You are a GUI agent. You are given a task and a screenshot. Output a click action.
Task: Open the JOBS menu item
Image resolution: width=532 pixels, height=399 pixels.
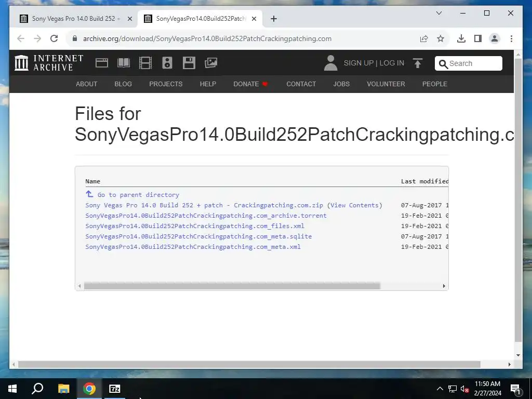click(341, 84)
